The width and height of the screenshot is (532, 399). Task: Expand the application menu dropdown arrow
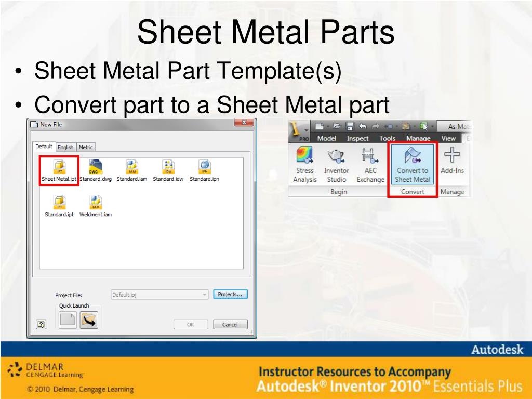point(306,130)
